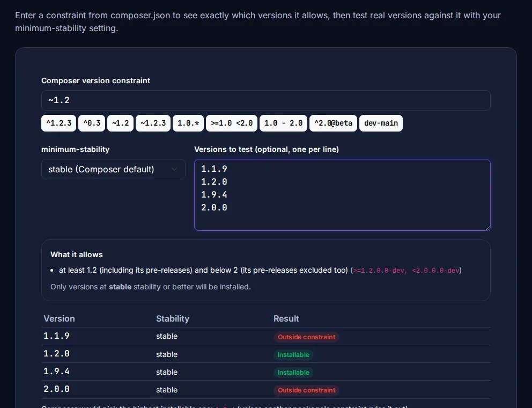The width and height of the screenshot is (532, 408).
Task: Open the minimum-stability dropdown
Action: click(113, 169)
